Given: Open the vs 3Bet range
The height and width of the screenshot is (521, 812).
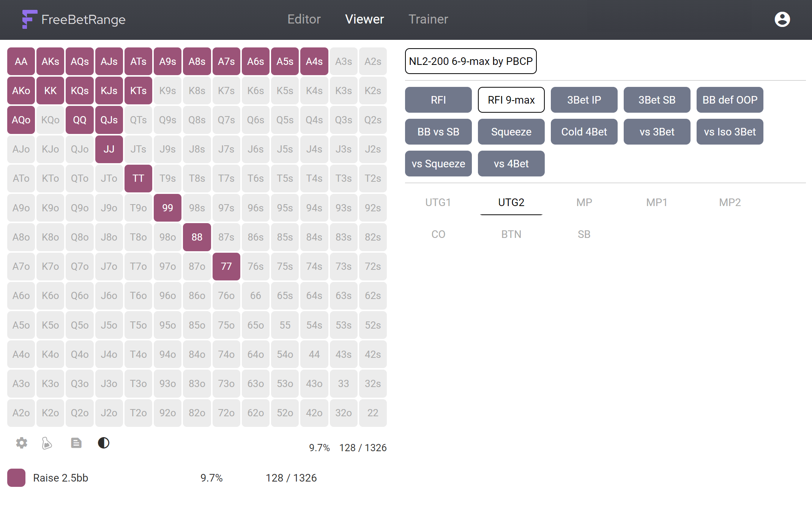Looking at the screenshot, I should point(657,132).
